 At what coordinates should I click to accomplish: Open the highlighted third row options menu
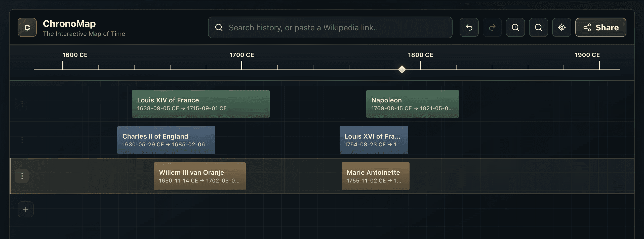[22, 176]
